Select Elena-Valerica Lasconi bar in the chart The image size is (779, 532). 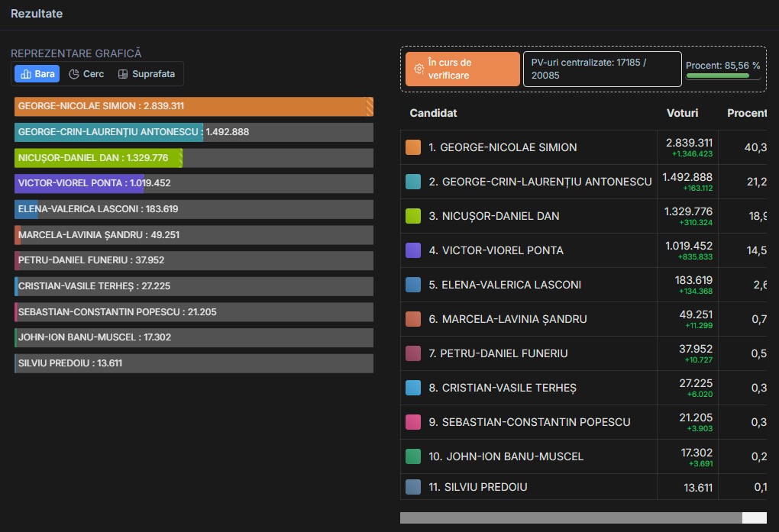194,209
